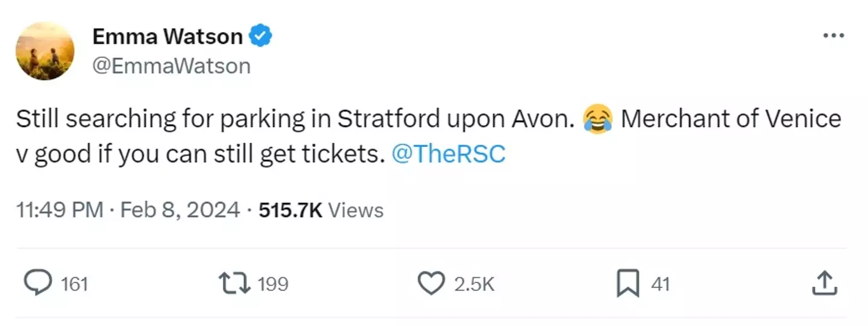Like the tweet with the heart icon
868x326 pixels.
pos(431,284)
